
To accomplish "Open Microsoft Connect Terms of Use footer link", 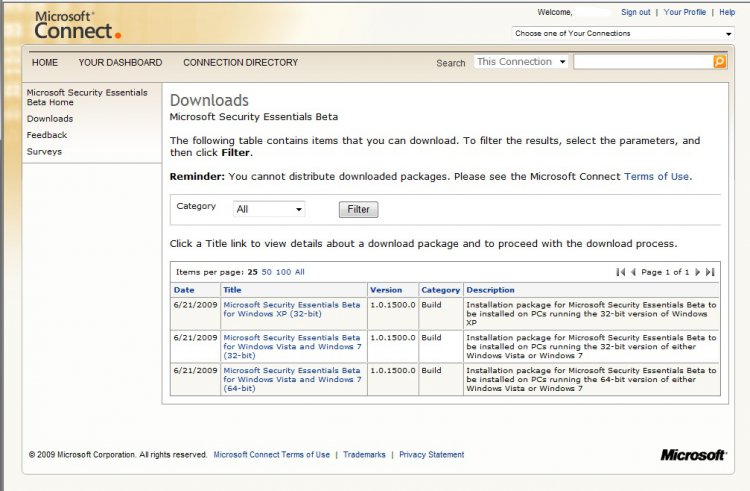I will [272, 455].
